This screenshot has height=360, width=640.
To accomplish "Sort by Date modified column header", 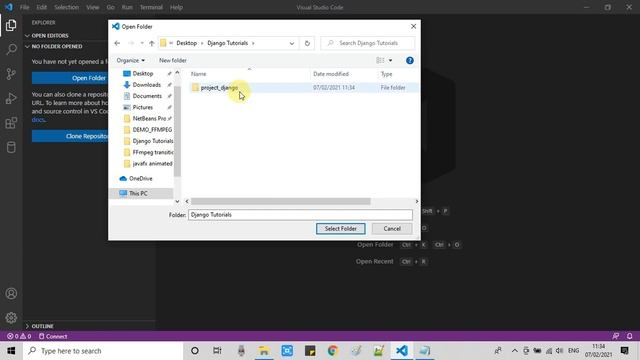I will 331,74.
